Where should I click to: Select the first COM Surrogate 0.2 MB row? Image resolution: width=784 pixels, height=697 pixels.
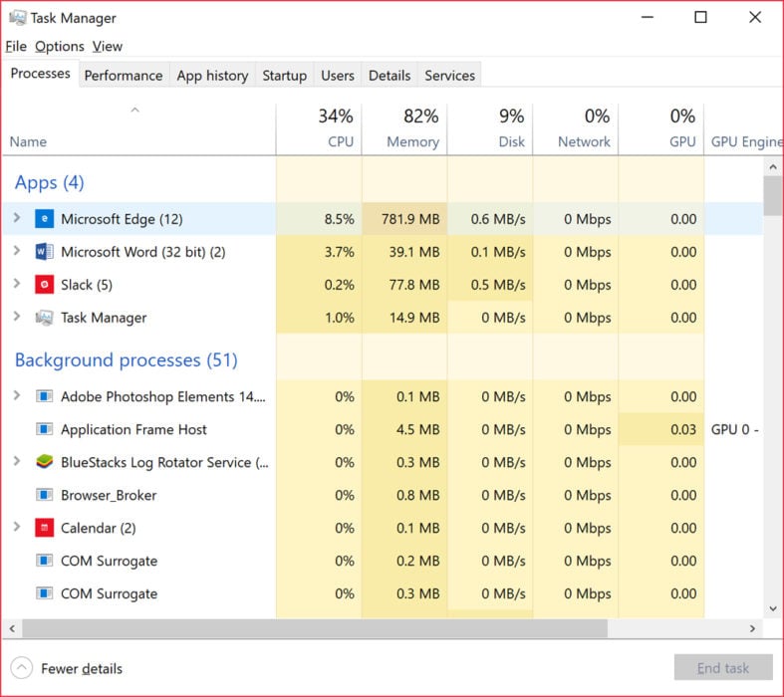click(x=383, y=561)
